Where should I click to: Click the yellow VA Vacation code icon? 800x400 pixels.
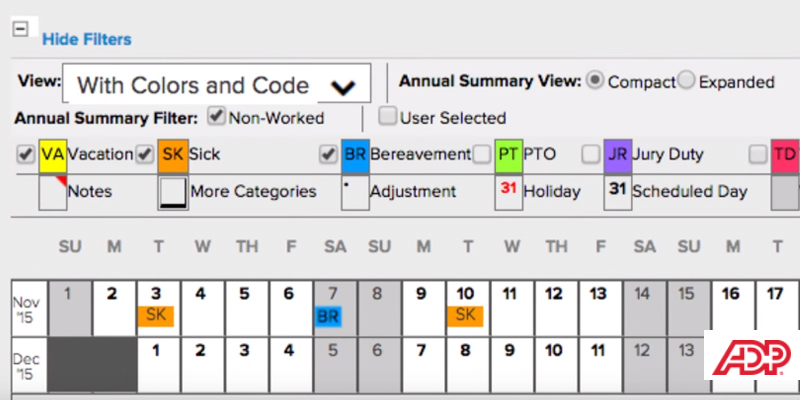tap(52, 156)
